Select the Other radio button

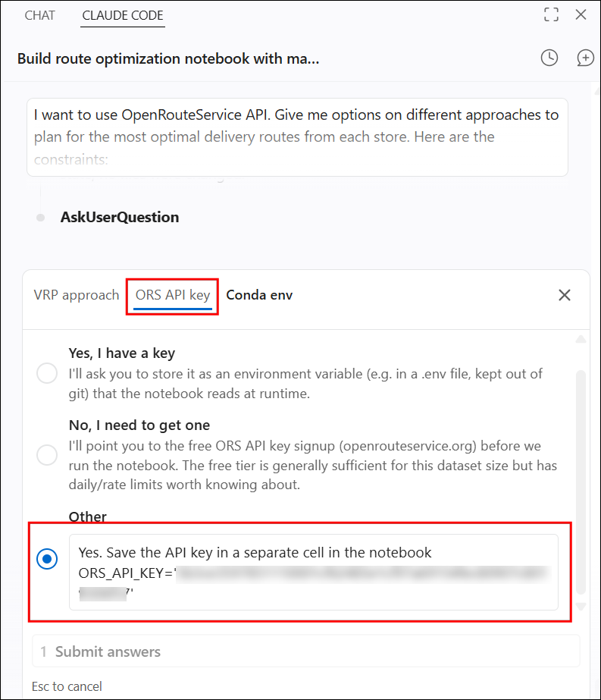47,559
